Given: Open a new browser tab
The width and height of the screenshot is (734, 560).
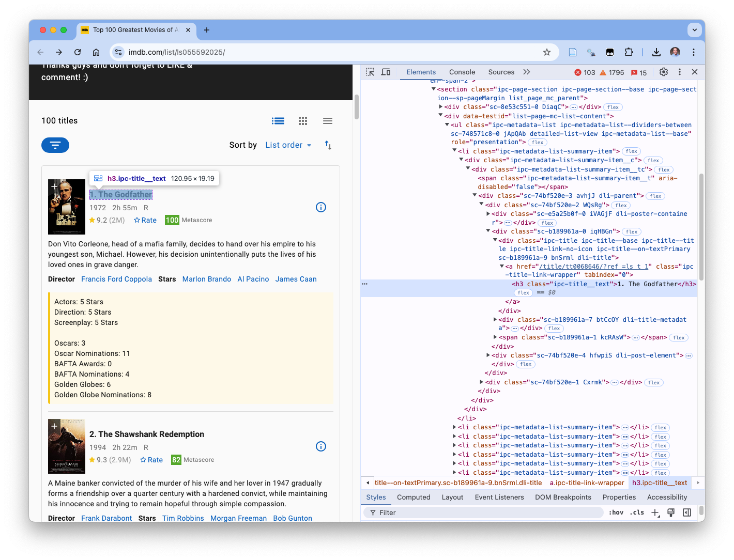Looking at the screenshot, I should (x=207, y=30).
